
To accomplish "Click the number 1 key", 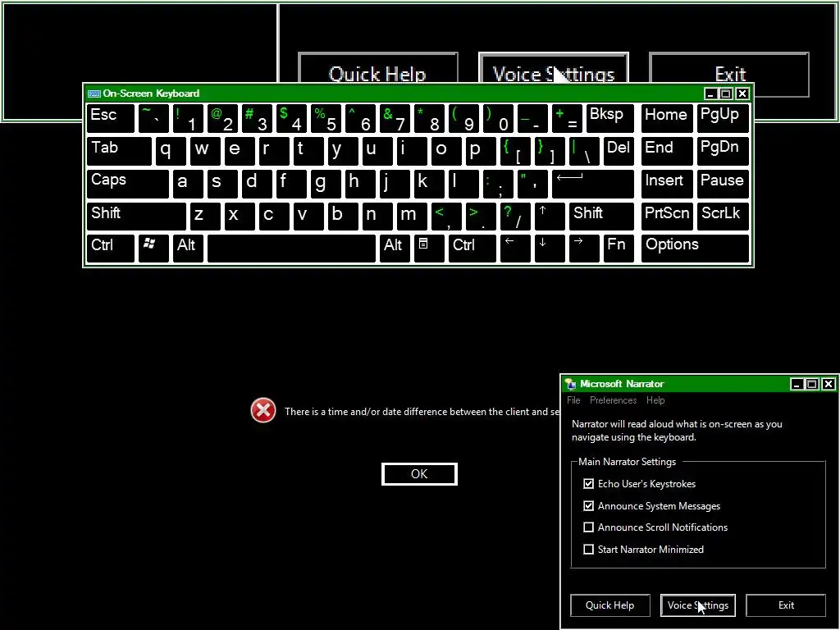I will coord(188,118).
